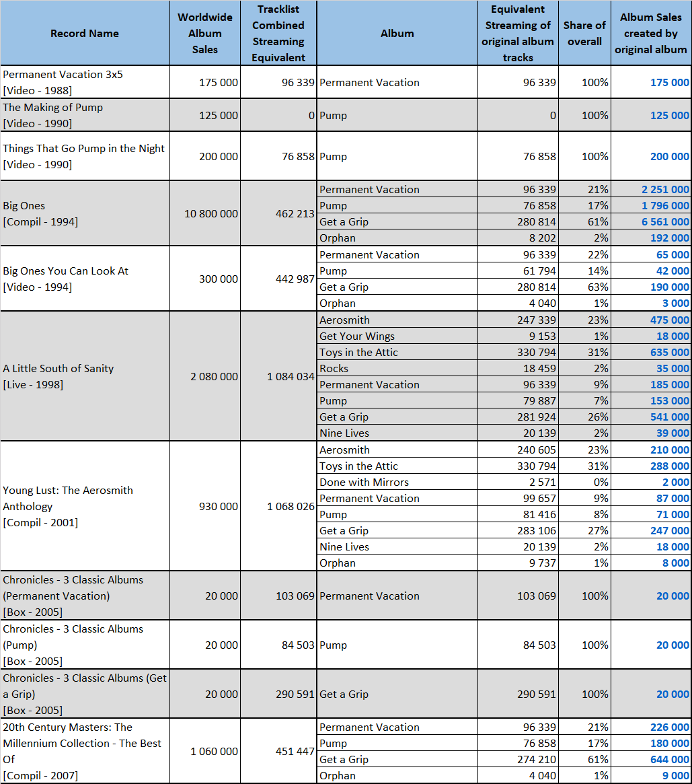Screen dimensions: 692x784
Task: Select the 644 000 album sales value
Action: tap(670, 760)
